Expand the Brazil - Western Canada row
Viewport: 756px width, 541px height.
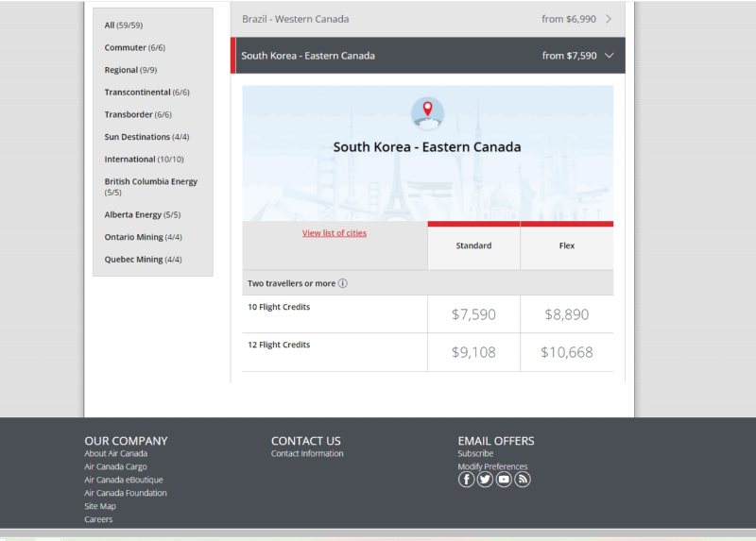(x=427, y=19)
